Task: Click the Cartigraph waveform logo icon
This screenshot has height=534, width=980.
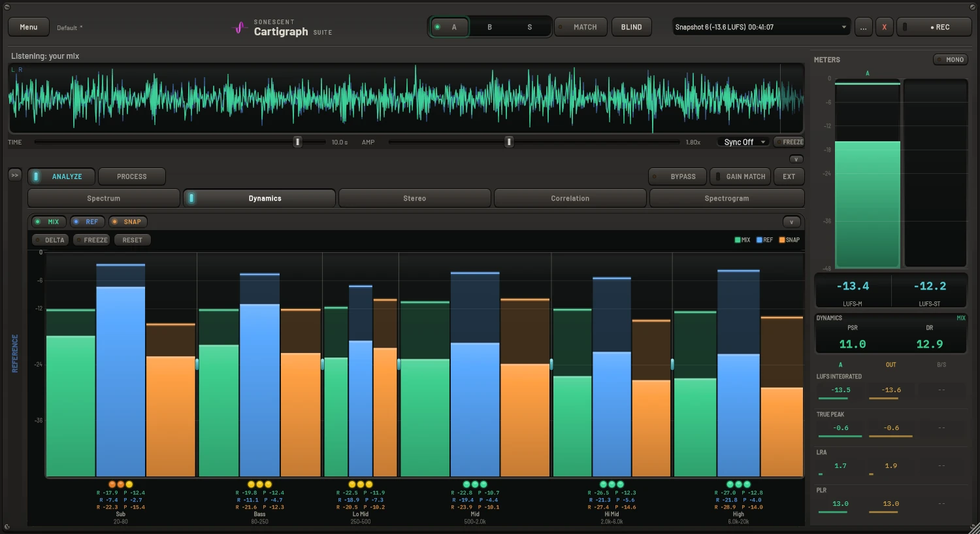Action: pyautogui.click(x=239, y=28)
